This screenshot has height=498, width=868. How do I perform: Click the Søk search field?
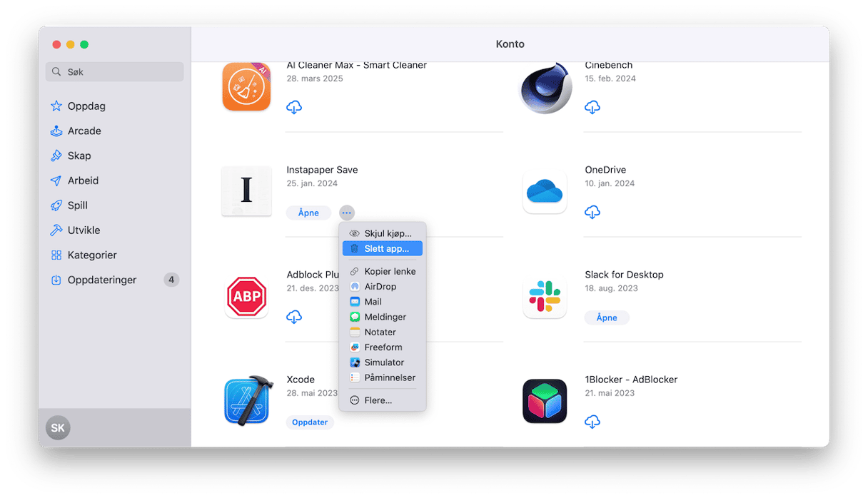pos(116,72)
